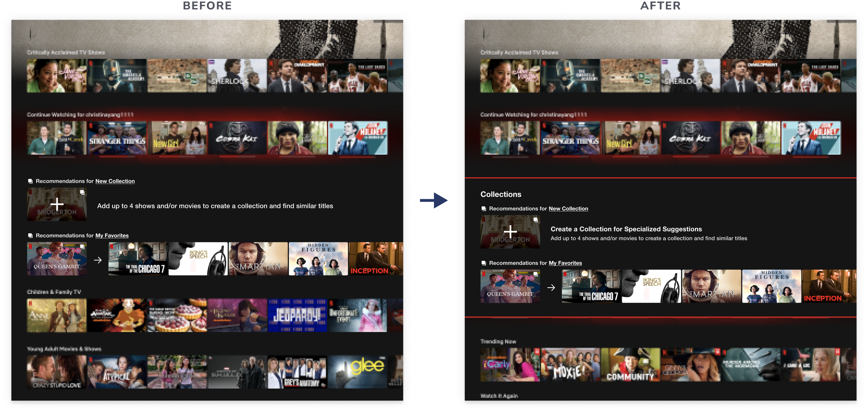Image resolution: width=868 pixels, height=412 pixels.
Task: Click arrow icon after Queen's Gambit, After panel
Action: 551,287
